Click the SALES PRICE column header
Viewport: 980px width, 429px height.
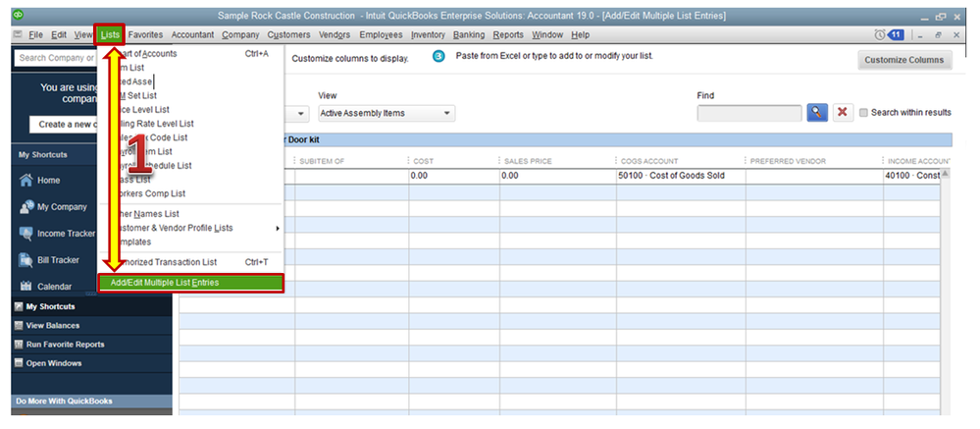(x=528, y=161)
